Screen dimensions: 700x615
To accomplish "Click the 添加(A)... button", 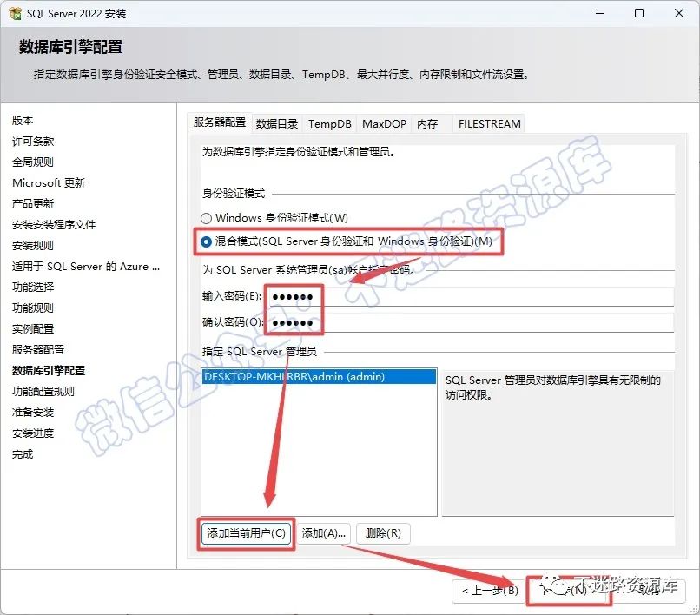I will 324,533.
